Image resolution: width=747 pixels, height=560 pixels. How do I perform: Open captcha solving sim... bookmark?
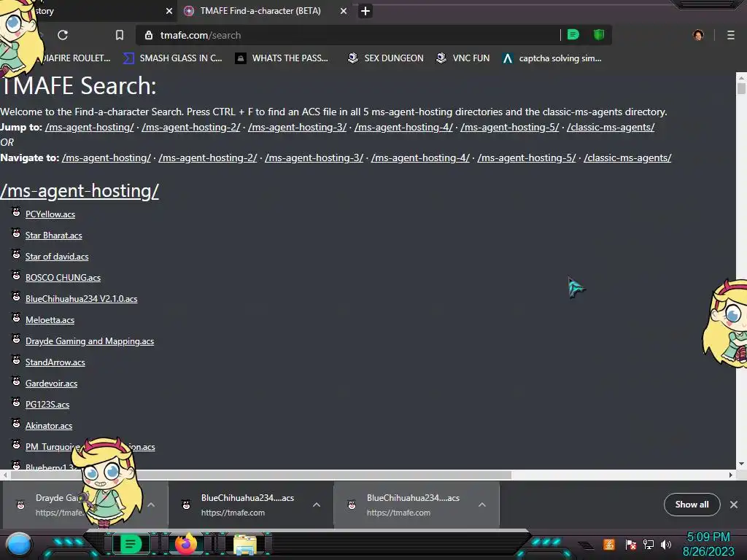click(x=552, y=58)
